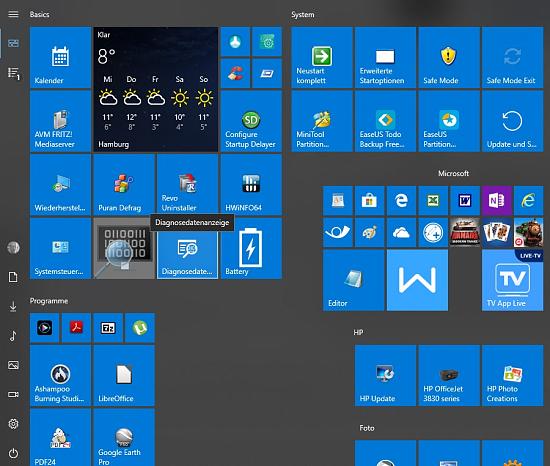This screenshot has width=550, height=466.
Task: Open HP Update tile
Action: coord(385,376)
